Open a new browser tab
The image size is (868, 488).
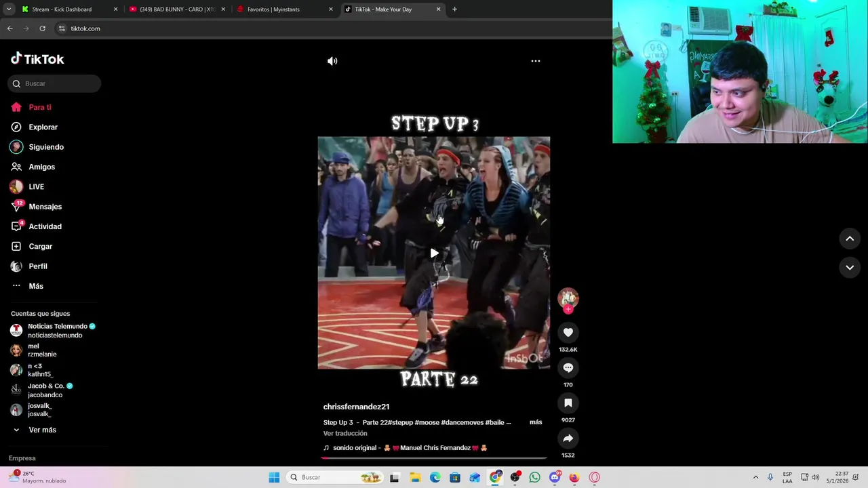pyautogui.click(x=454, y=9)
